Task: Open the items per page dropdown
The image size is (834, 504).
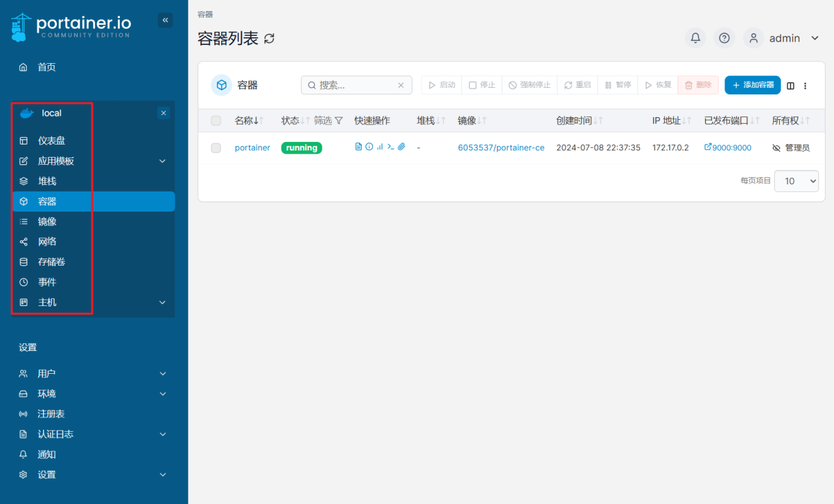Action: [x=796, y=180]
